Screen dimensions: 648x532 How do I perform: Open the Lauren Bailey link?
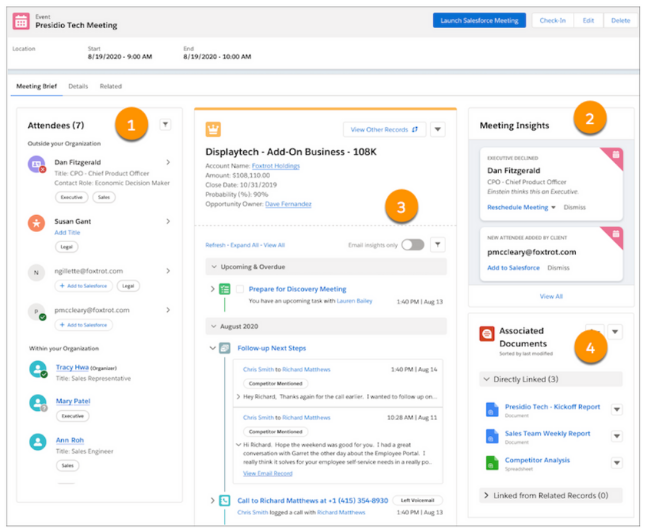[x=355, y=301]
